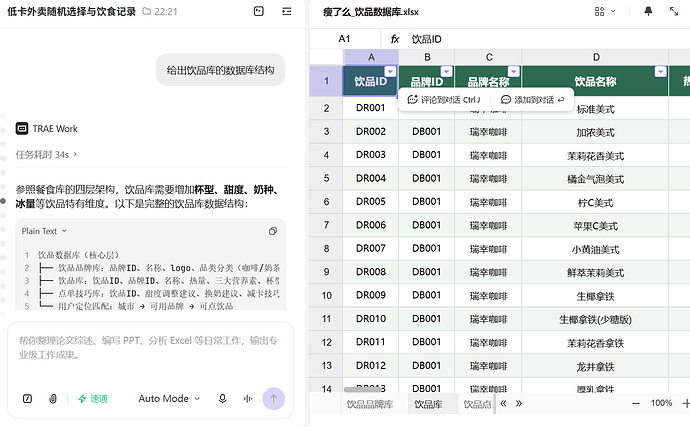The height and width of the screenshot is (427, 690).
Task: Expand the 任务耗时 34s details
Action: tap(46, 155)
